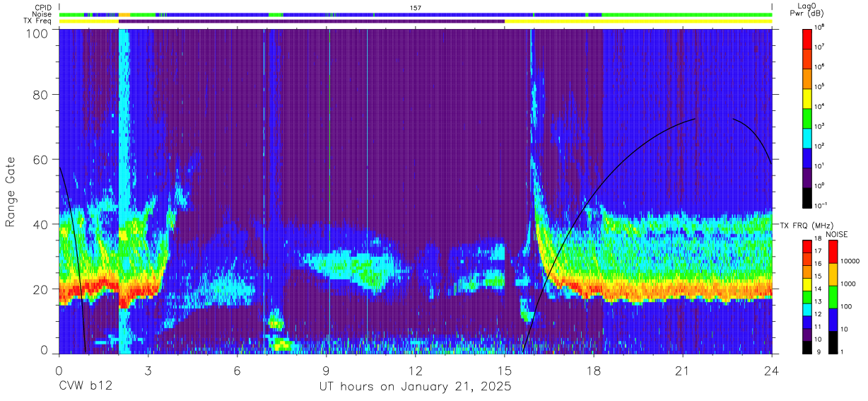Click the purple section of the TX Freq bar
The width and height of the screenshot is (868, 401).
312,21
